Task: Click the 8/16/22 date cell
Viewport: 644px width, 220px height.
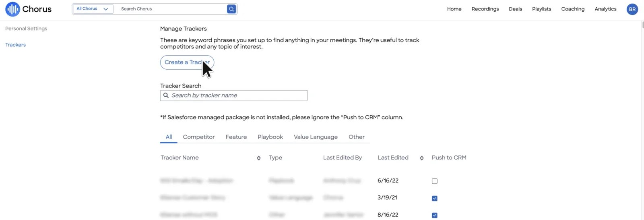Action: click(388, 215)
